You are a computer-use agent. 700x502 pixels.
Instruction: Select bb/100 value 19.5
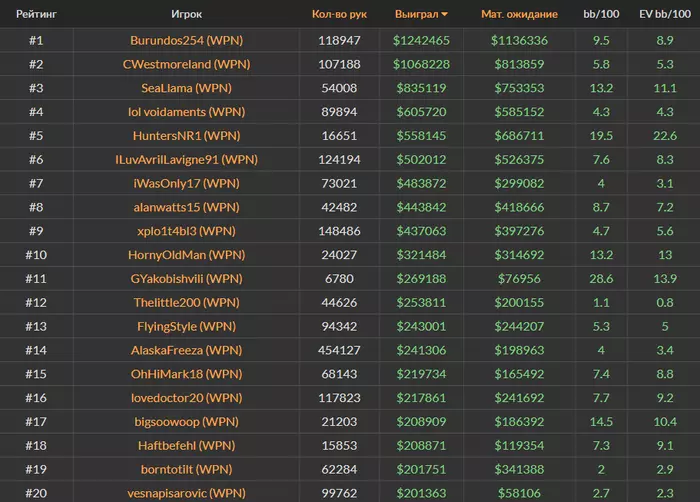tap(601, 136)
